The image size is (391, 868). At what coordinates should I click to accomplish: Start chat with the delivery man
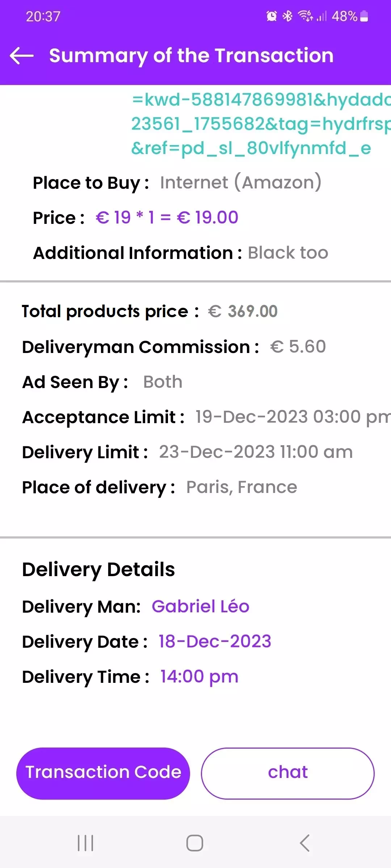pos(287,773)
